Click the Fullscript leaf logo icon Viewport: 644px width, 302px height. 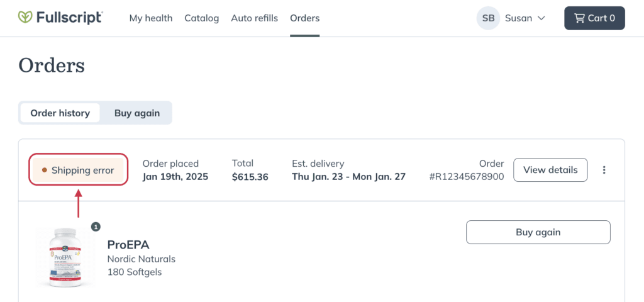click(25, 17)
